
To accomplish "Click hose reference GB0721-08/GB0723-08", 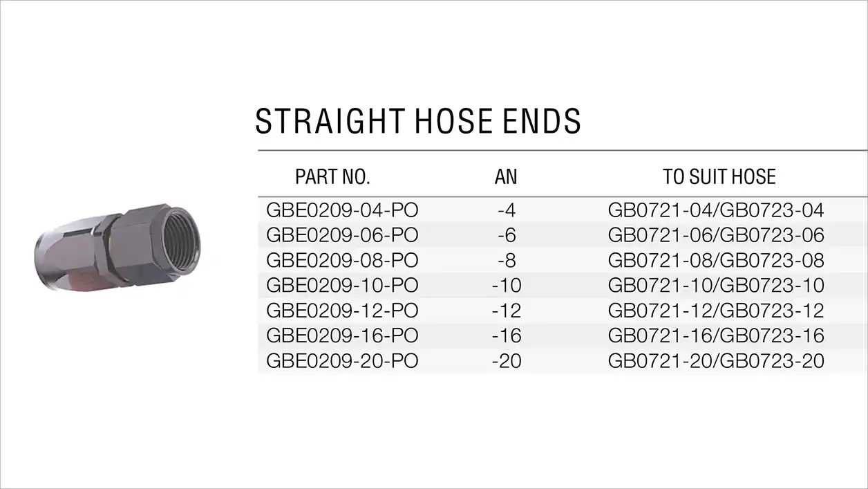I will pyautogui.click(x=717, y=260).
